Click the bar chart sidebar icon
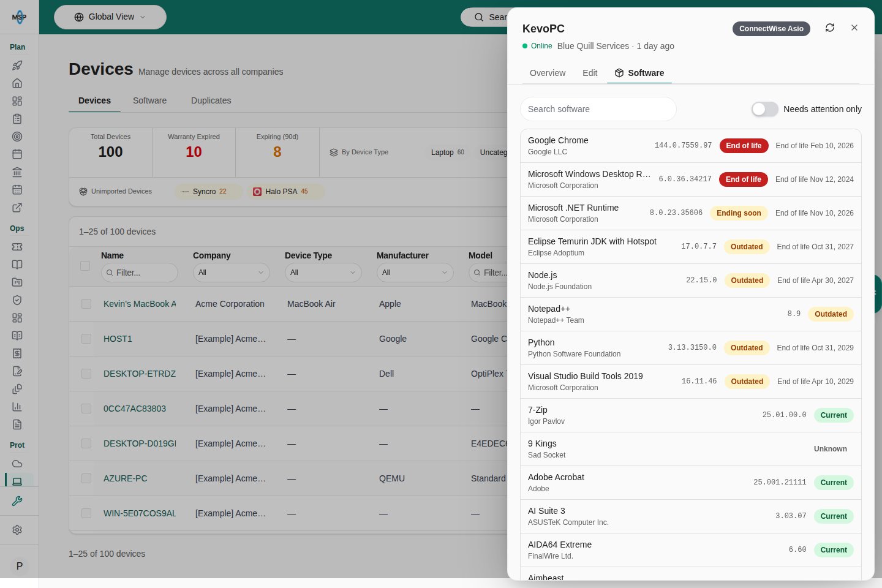 [x=17, y=407]
